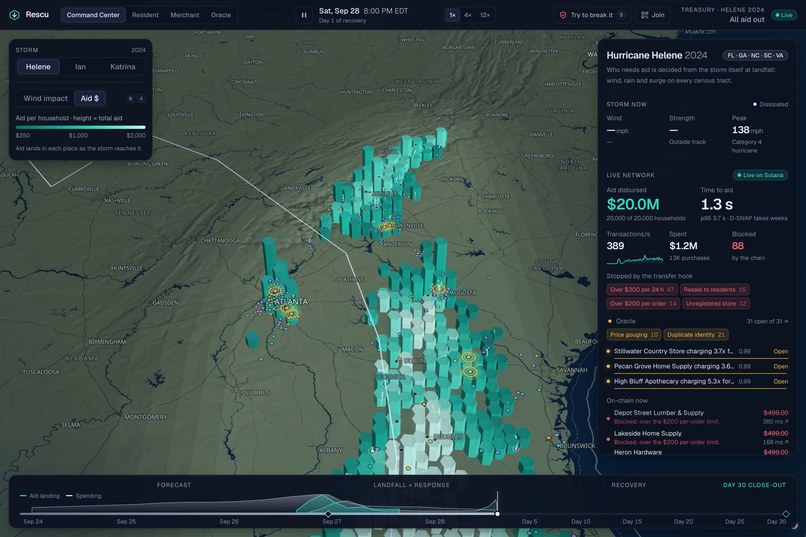The height and width of the screenshot is (537, 806).
Task: Click the Aid landing legend entry
Action: (x=40, y=496)
